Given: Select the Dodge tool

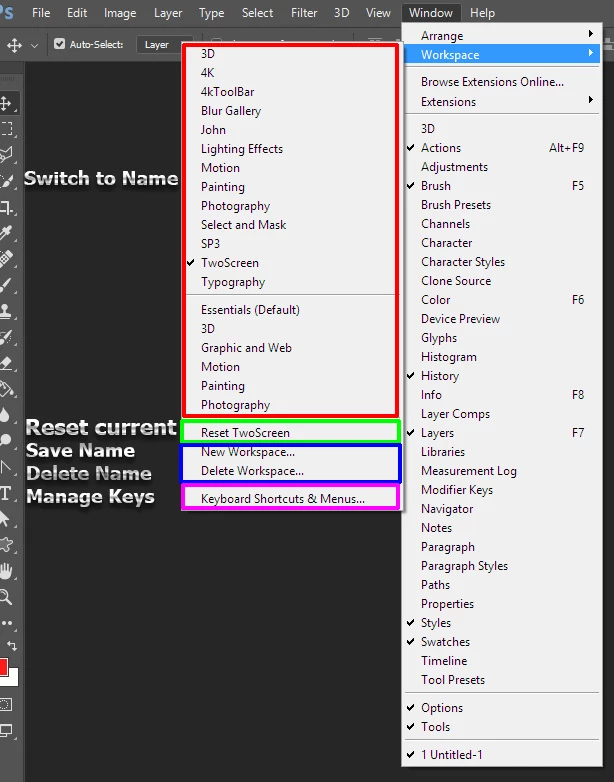Looking at the screenshot, I should (6, 440).
